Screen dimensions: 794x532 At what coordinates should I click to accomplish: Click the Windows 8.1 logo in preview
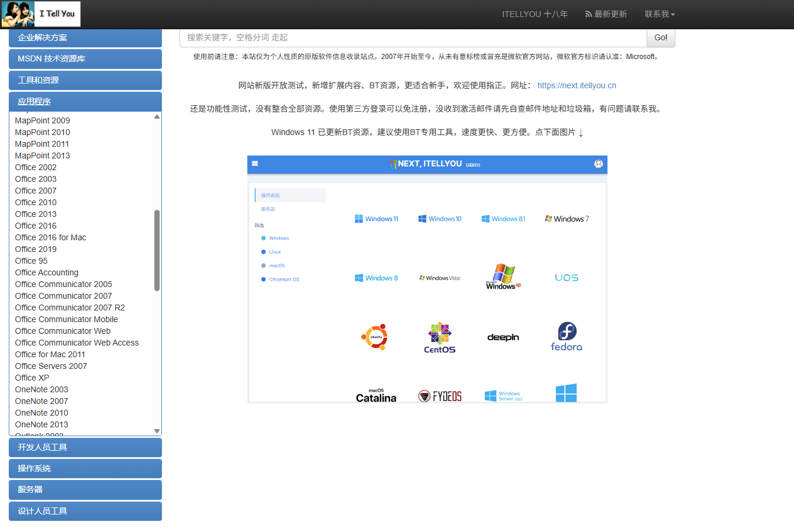[503, 219]
